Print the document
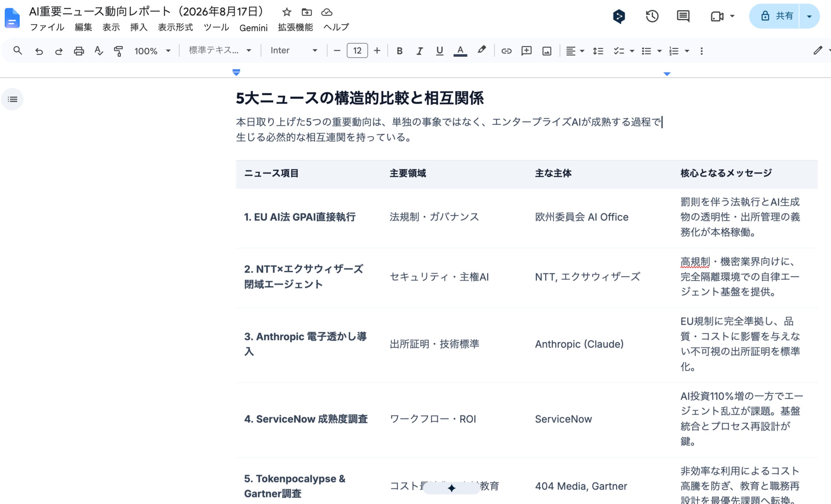 point(79,51)
